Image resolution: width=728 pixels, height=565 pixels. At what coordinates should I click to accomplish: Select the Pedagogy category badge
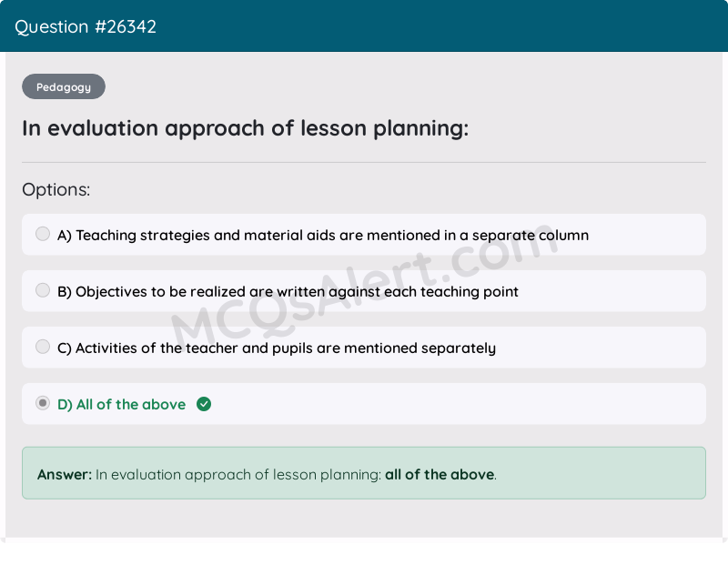[63, 86]
